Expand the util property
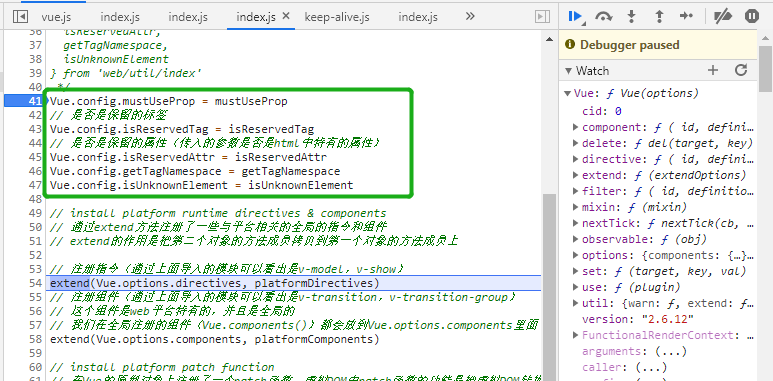Viewport: 773px width, 381px height. pyautogui.click(x=575, y=303)
